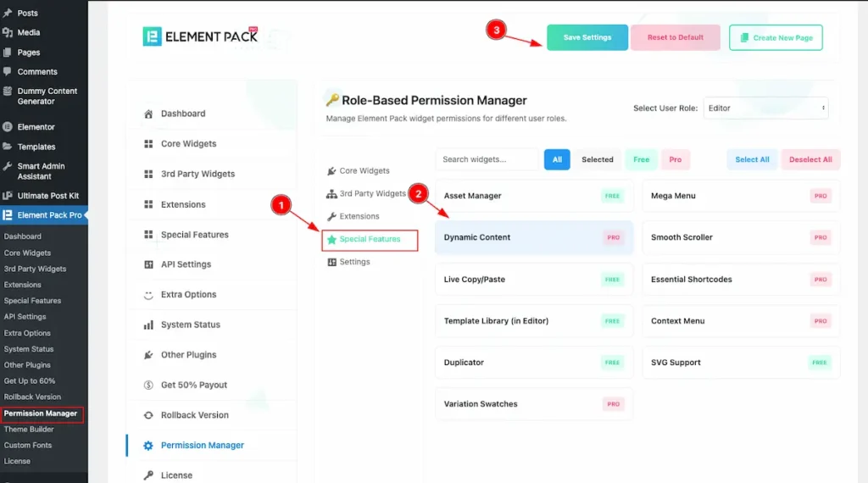
Task: Toggle the SVG Support widget permission
Action: tap(740, 363)
